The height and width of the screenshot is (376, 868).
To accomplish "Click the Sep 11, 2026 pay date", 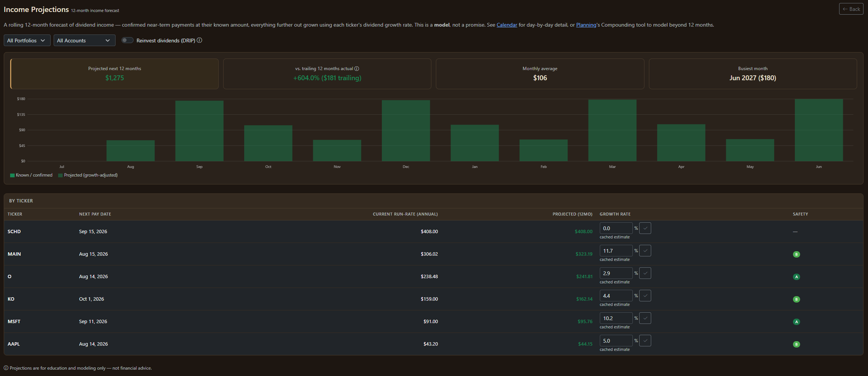I will [x=93, y=322].
